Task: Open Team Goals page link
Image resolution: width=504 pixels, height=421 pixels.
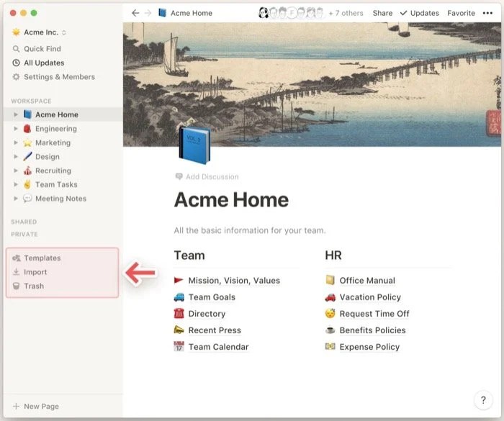Action: (212, 297)
